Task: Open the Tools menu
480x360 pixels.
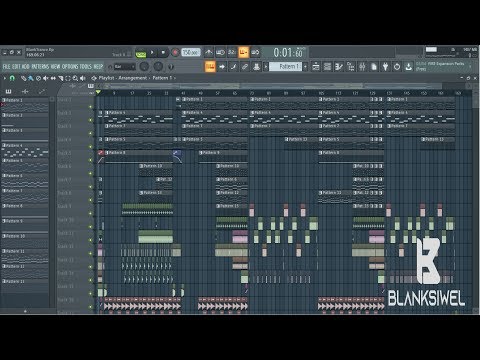Action: point(86,67)
